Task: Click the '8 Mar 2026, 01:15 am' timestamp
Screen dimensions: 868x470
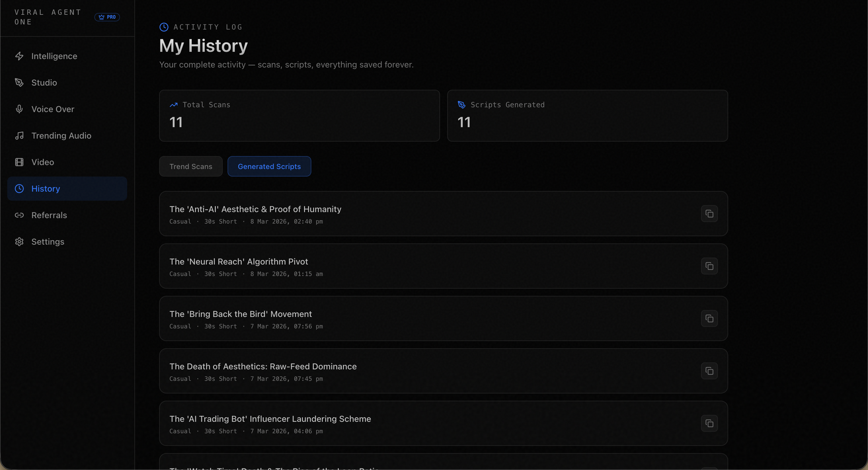Action: click(x=286, y=274)
